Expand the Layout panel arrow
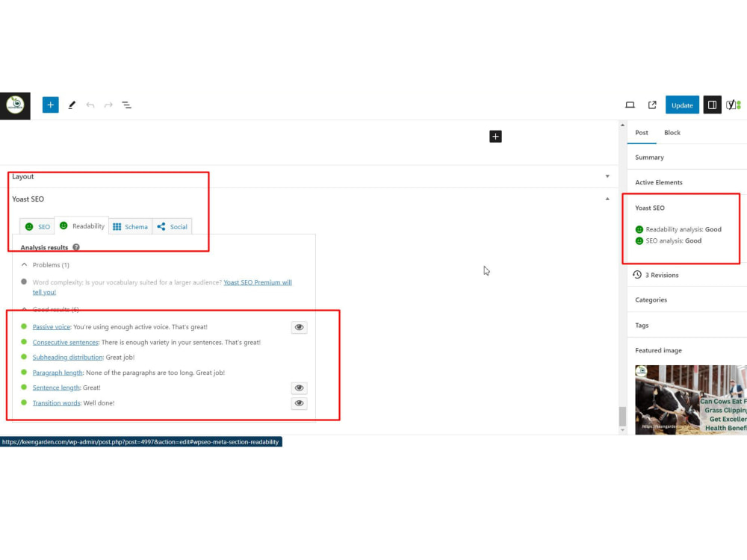Image resolution: width=747 pixels, height=560 pixels. pyautogui.click(x=607, y=177)
